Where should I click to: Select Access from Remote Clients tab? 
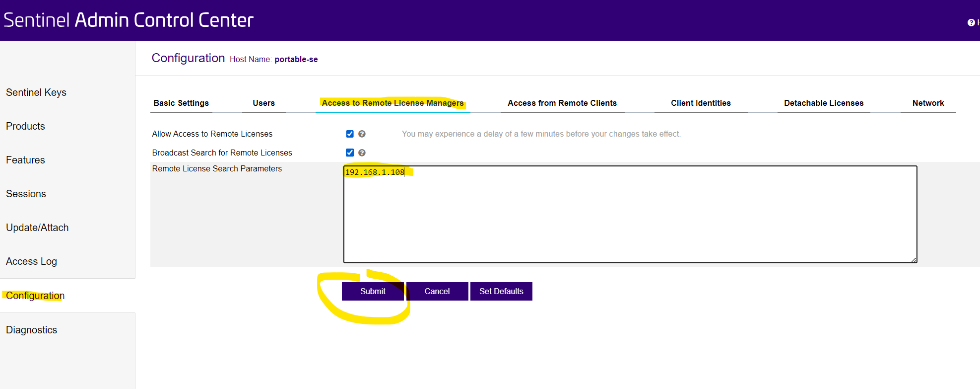pos(562,103)
